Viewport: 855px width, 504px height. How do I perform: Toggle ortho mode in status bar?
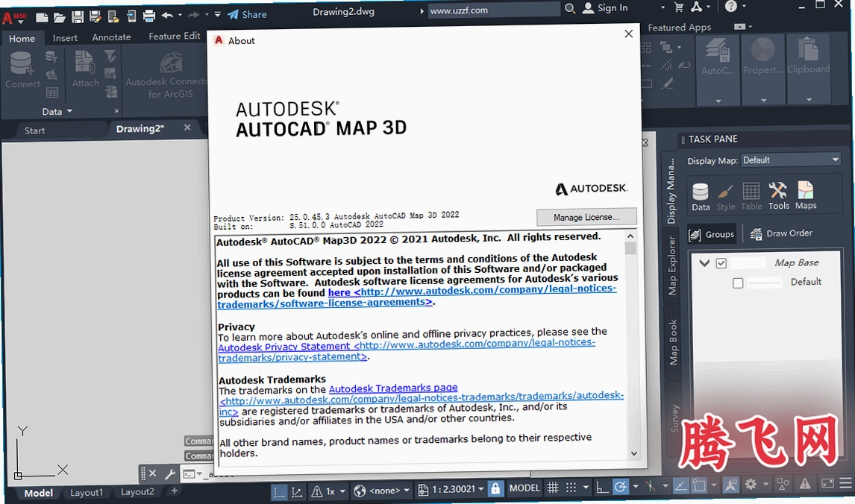click(602, 487)
